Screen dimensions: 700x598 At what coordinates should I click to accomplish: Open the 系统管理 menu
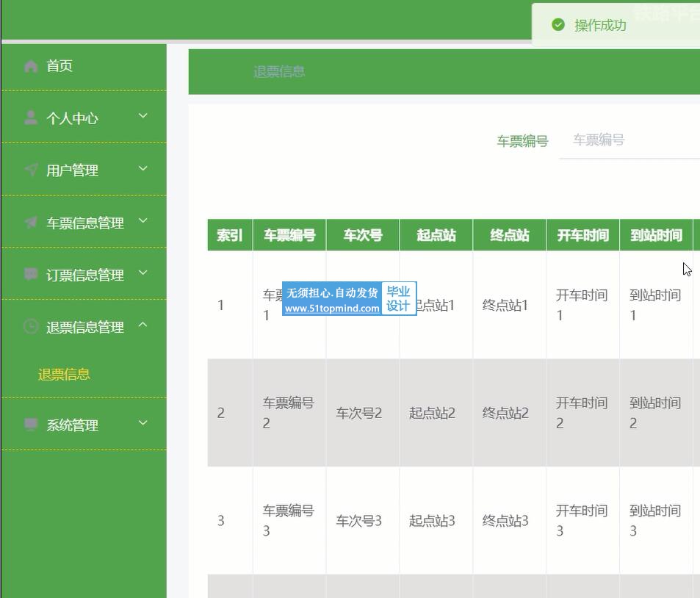[x=84, y=425]
